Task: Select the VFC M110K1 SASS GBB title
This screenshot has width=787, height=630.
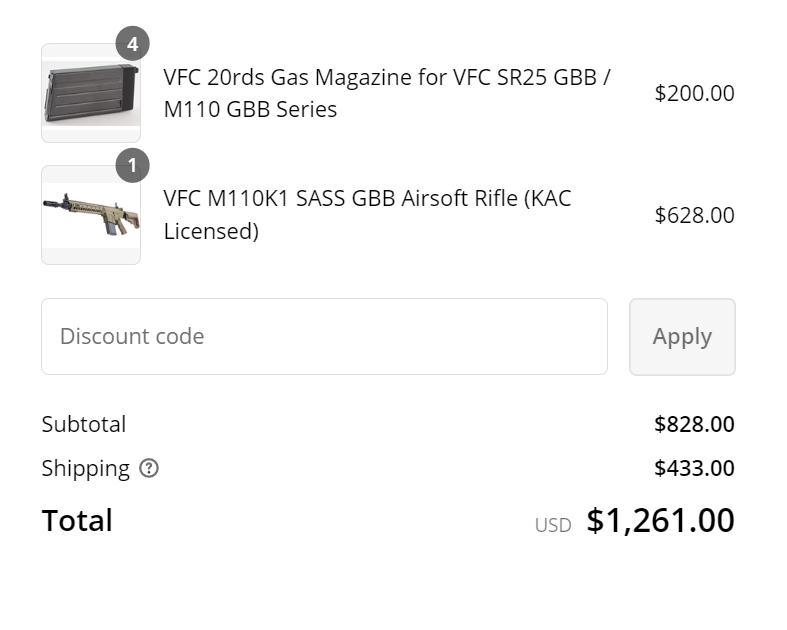Action: [x=367, y=198]
